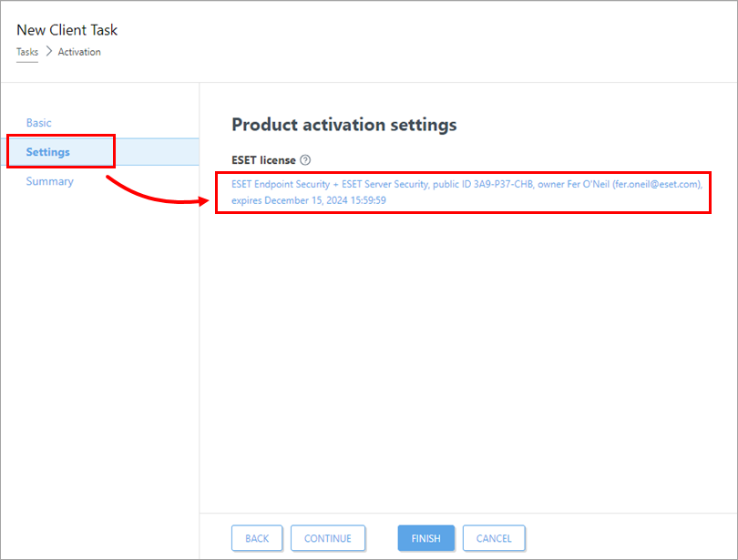Go to the Summary section

[x=50, y=181]
